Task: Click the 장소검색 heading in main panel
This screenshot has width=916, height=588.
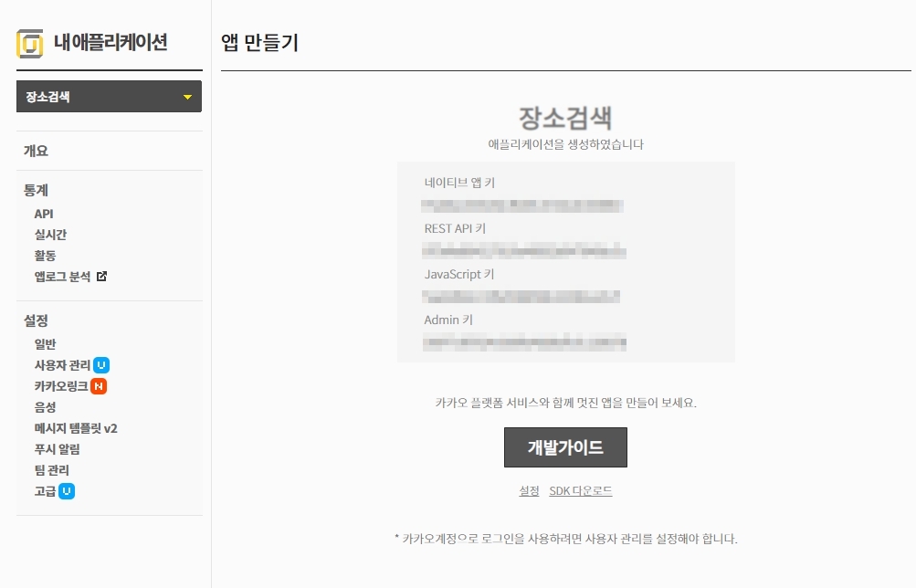Action: pyautogui.click(x=565, y=118)
